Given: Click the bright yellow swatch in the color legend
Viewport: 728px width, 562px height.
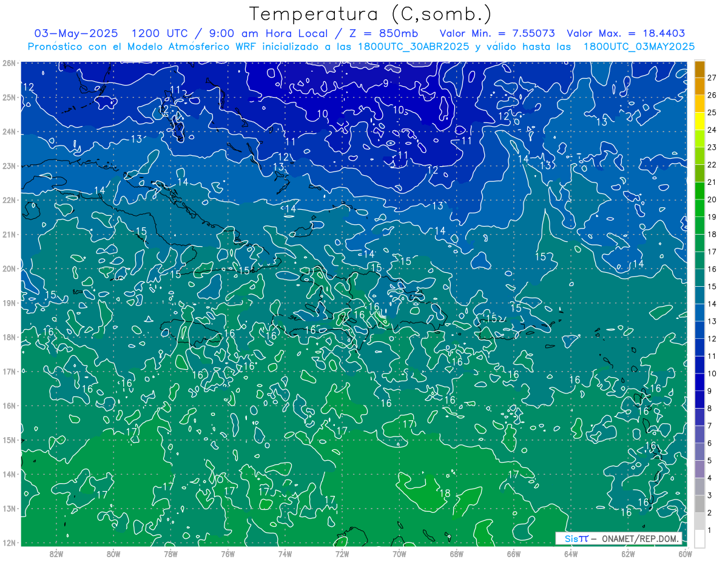Looking at the screenshot, I should pyautogui.click(x=699, y=122).
